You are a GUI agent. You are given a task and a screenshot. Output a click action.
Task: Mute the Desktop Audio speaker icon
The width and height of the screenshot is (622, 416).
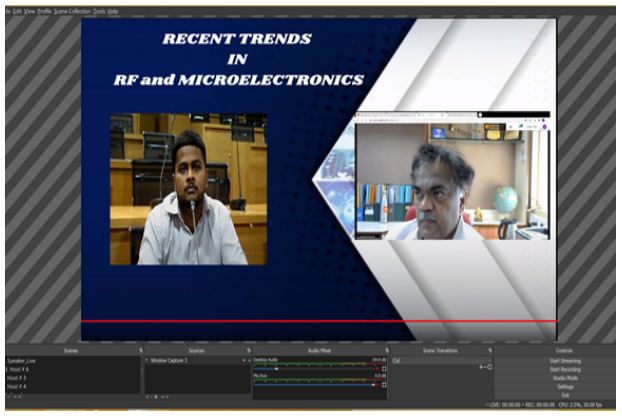(385, 368)
